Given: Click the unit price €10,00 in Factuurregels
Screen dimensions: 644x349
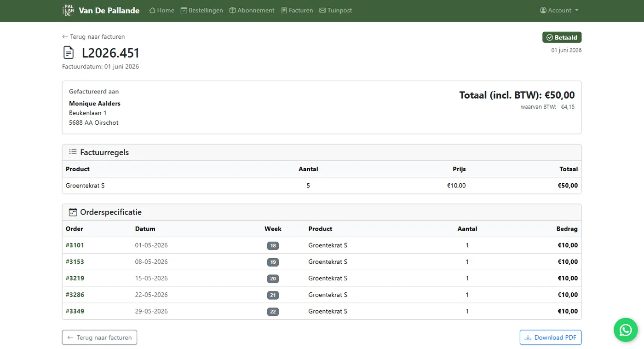Looking at the screenshot, I should pos(456,186).
